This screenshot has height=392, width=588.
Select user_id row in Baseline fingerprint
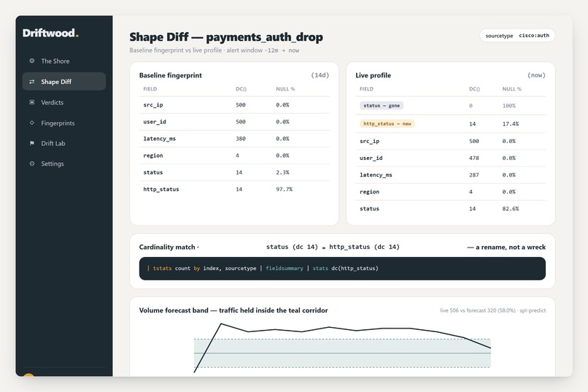234,122
